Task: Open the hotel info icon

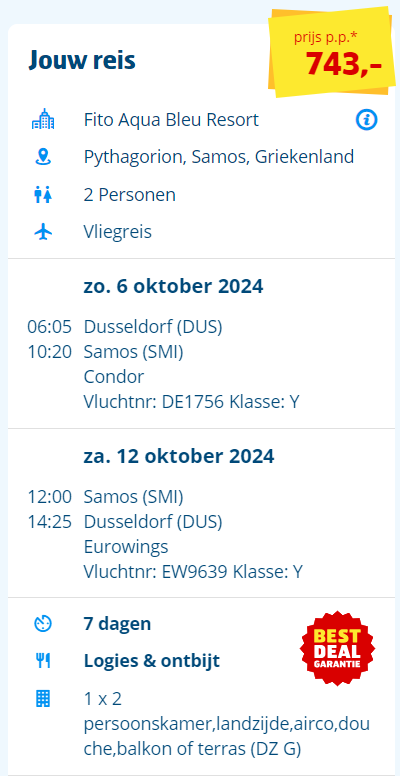Action: pyautogui.click(x=366, y=120)
